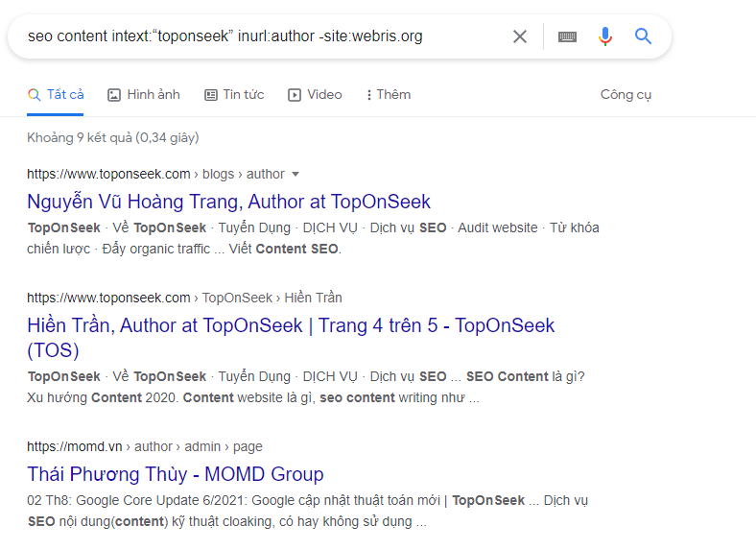This screenshot has width=756, height=550.
Task: Click the toponseek.com › TopOnSeek › Hiền Trần breadcrumb
Action: [x=184, y=298]
